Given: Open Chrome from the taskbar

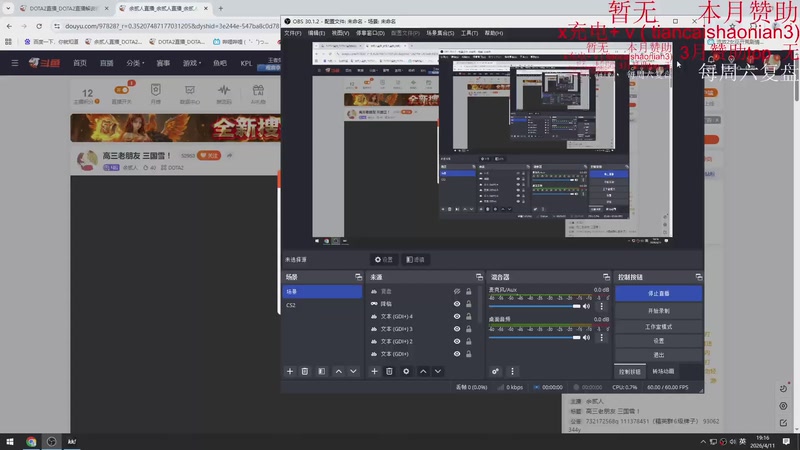Looking at the screenshot, I should (x=31, y=441).
